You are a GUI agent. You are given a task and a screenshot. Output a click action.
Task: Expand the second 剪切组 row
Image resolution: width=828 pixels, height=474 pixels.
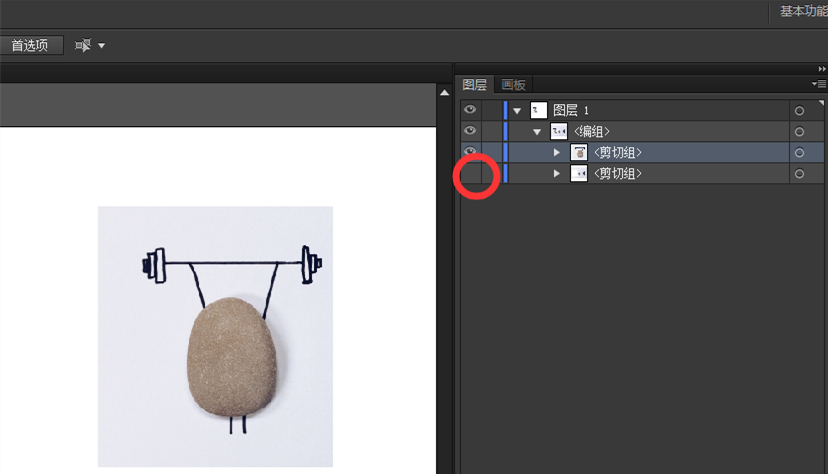tap(557, 174)
